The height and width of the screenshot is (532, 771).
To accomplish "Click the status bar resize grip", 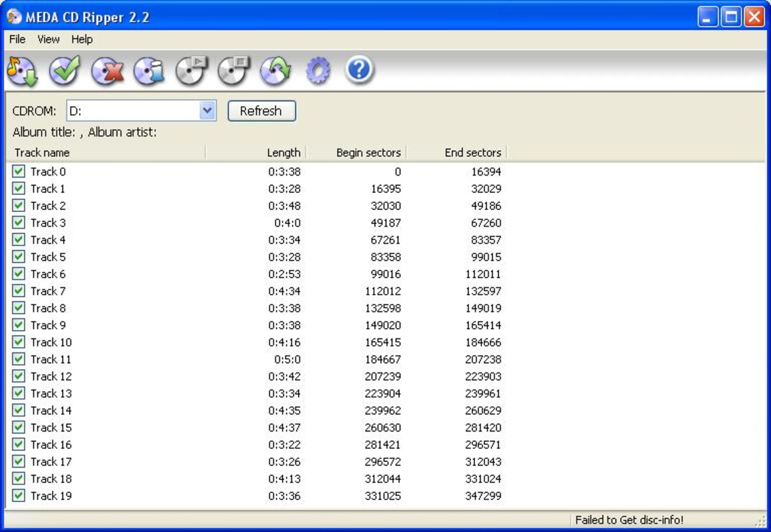I will click(760, 521).
